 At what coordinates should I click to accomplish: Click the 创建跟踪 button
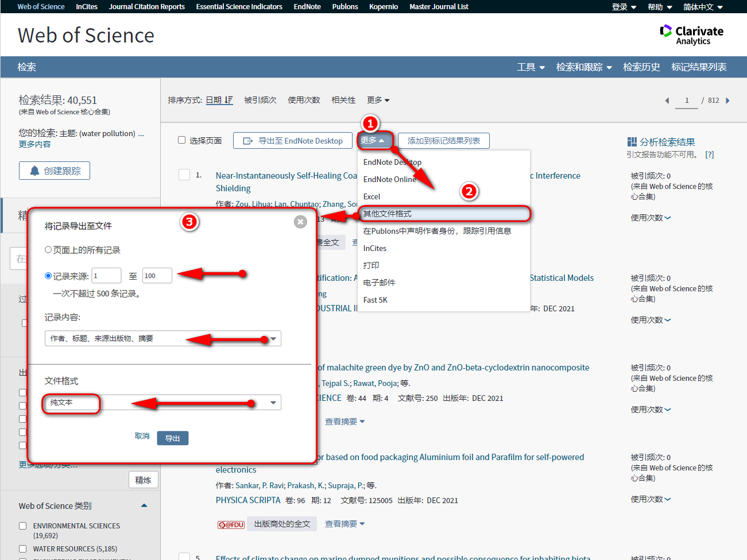55,171
